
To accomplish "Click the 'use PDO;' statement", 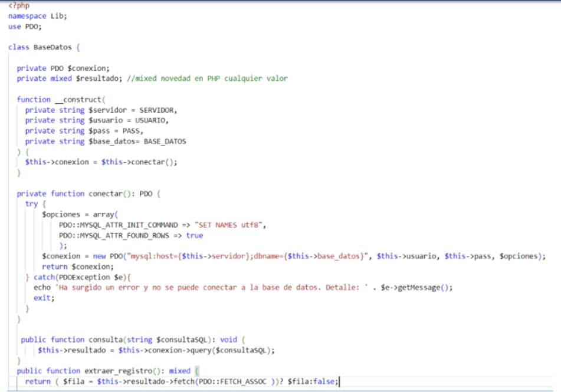I will click(x=25, y=27).
